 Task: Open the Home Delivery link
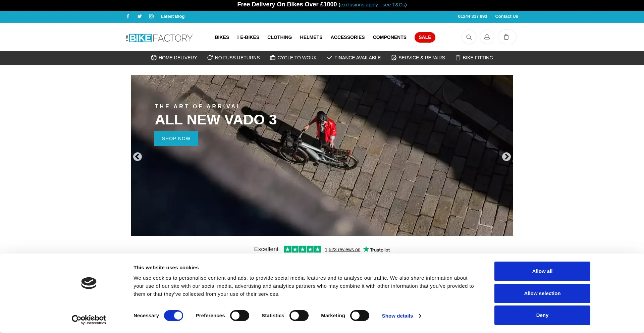[x=174, y=58]
